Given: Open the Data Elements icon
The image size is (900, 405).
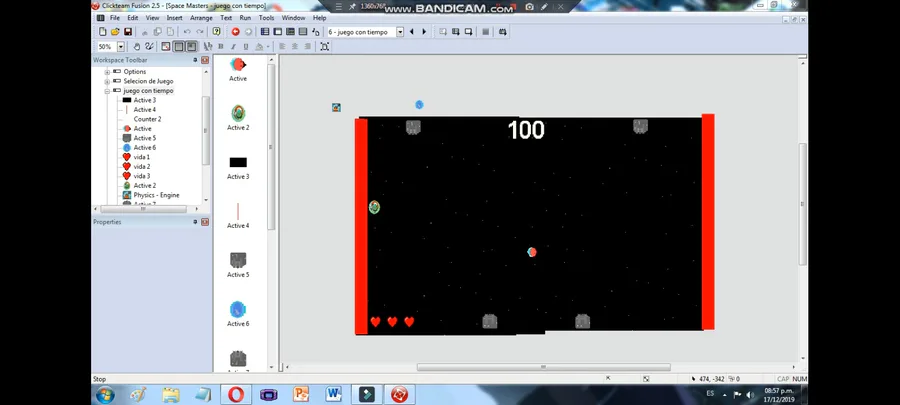Looking at the screenshot, I should coord(315,32).
